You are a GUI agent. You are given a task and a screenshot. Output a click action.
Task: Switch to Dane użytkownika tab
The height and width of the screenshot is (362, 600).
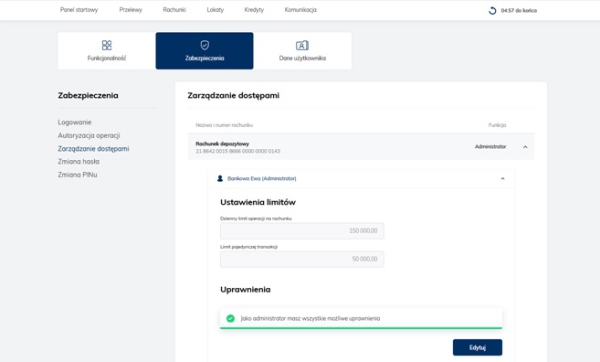(302, 51)
